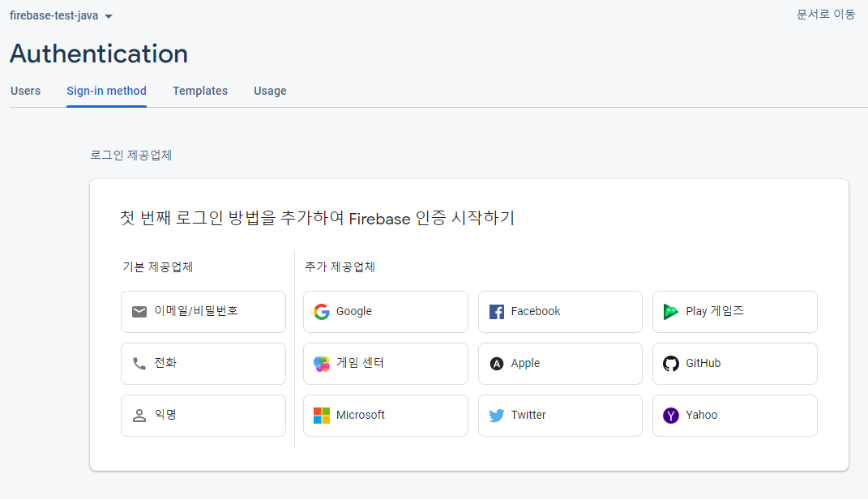
Task: Add Apple provider label
Action: pos(525,364)
